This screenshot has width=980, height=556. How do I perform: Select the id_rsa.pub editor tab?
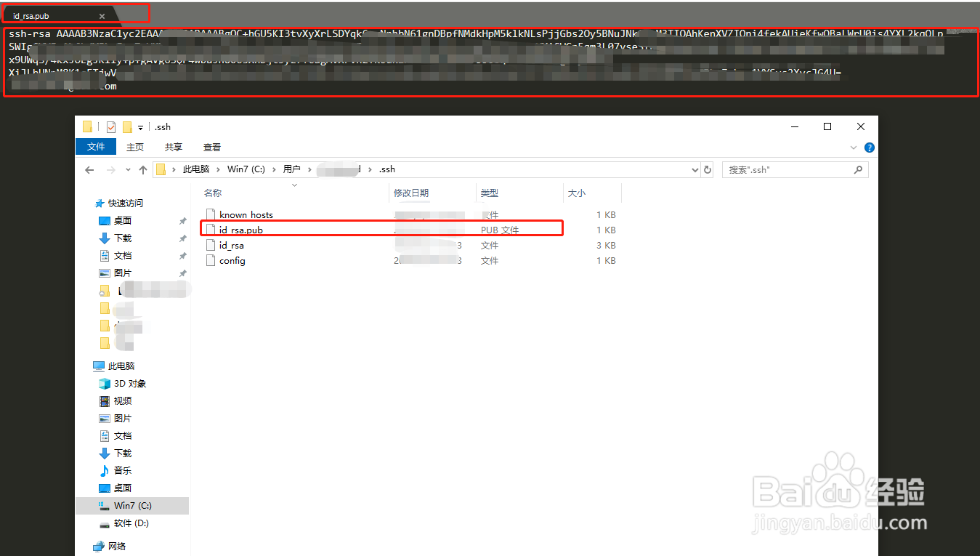click(x=58, y=15)
